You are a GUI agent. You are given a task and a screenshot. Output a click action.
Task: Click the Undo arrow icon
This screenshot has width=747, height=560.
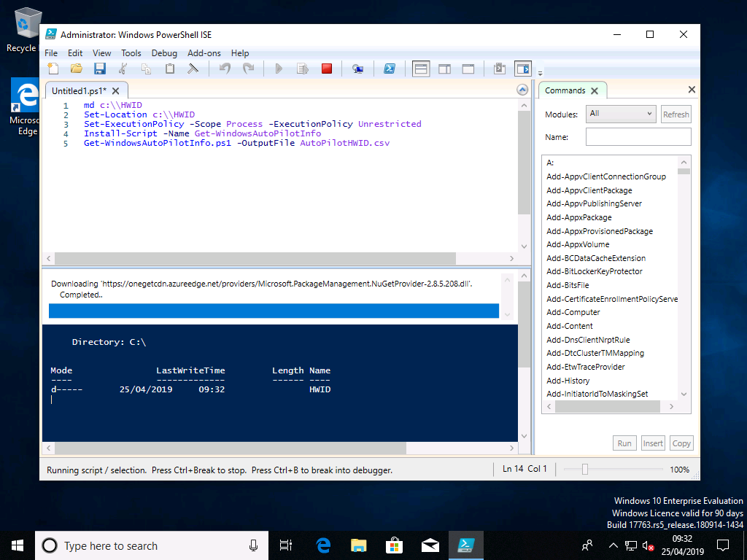click(225, 69)
